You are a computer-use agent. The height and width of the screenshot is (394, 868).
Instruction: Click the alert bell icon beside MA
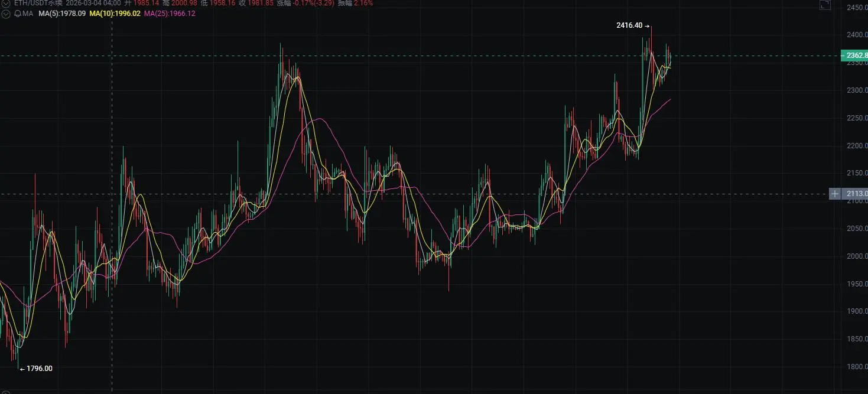pos(17,14)
